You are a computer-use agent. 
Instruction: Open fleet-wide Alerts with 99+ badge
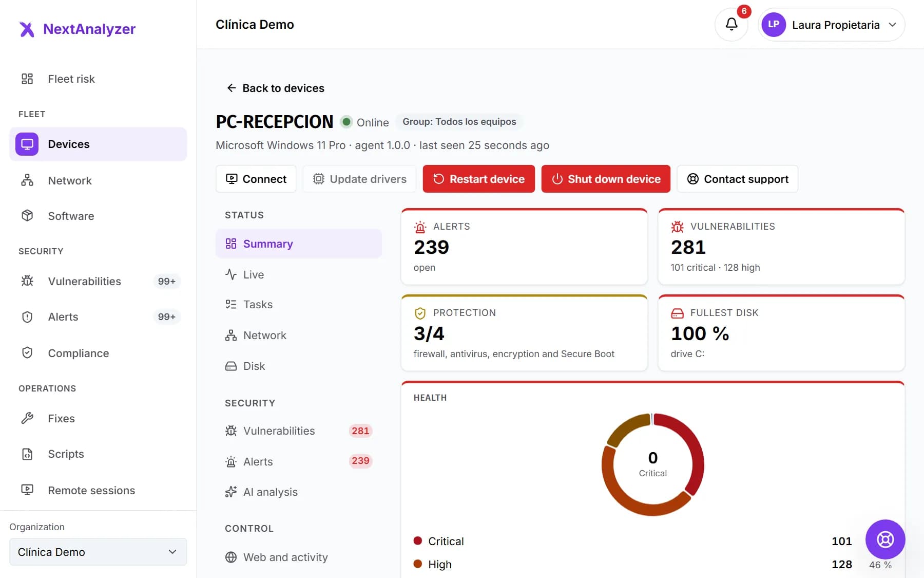coord(98,316)
